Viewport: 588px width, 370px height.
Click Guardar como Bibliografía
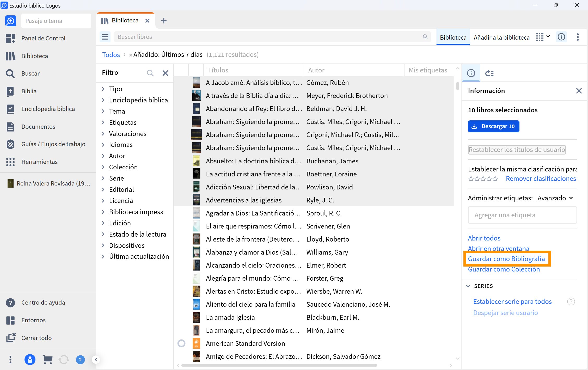506,259
